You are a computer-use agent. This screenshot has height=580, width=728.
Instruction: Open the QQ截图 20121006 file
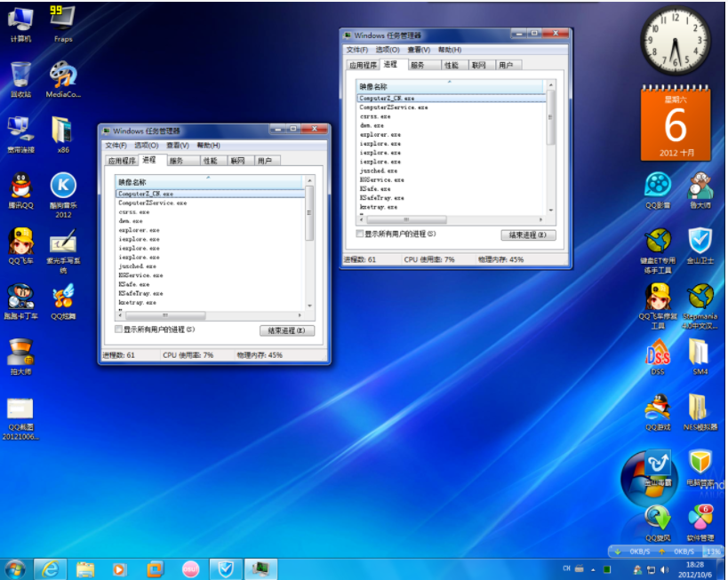(x=20, y=419)
